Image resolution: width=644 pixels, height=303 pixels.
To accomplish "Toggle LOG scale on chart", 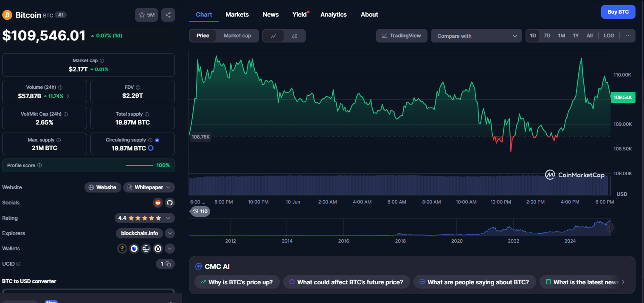I will (609, 36).
